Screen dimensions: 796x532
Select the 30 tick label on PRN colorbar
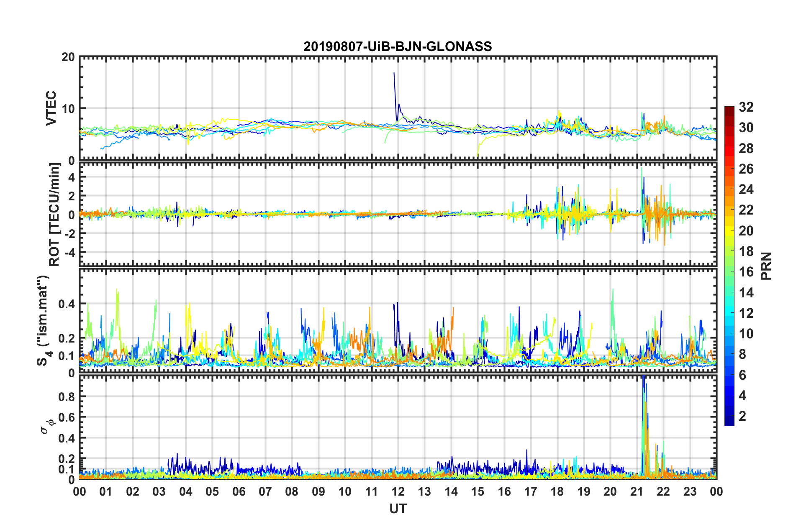(746, 128)
